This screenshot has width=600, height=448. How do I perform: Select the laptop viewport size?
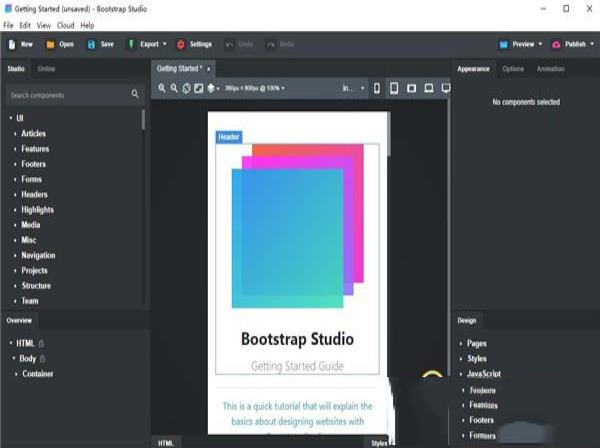pos(429,88)
